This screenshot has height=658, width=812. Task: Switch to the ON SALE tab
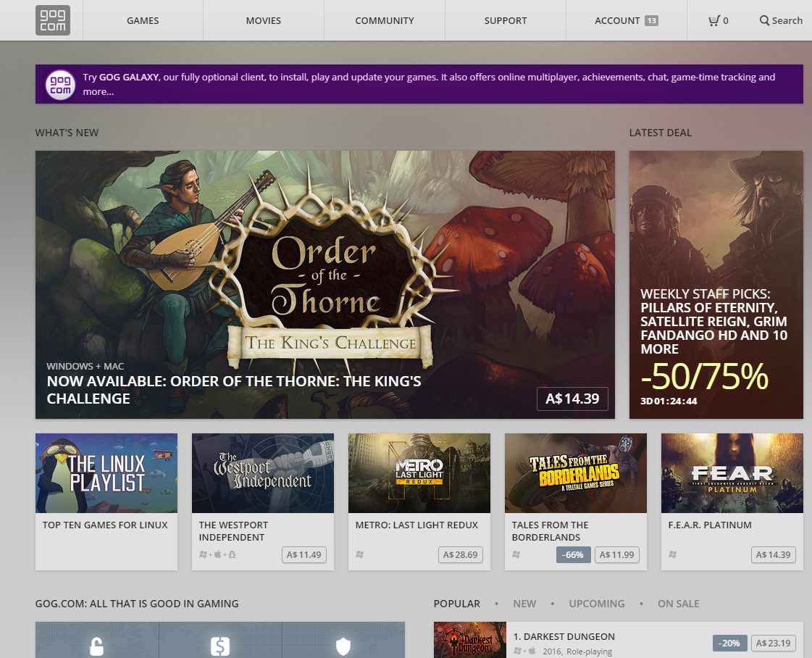click(x=679, y=604)
